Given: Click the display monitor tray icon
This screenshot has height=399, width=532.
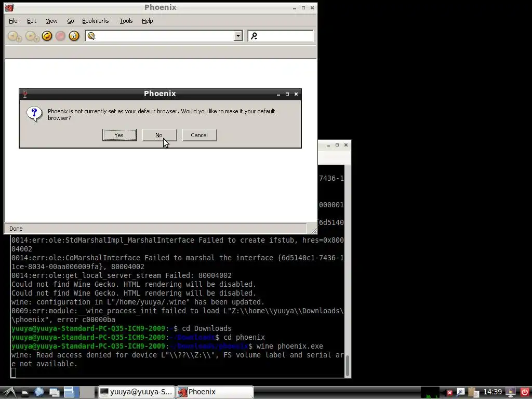Looking at the screenshot, I should (x=511, y=392).
